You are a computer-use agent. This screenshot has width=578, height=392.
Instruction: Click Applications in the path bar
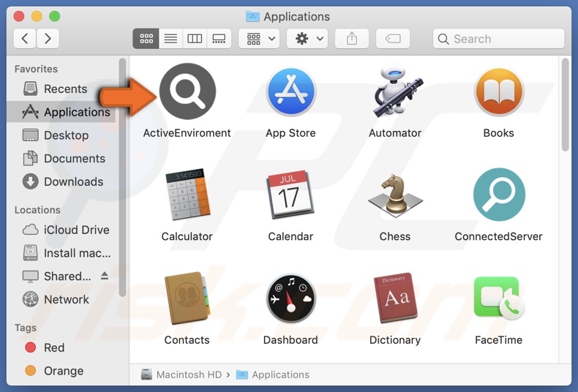(x=273, y=374)
